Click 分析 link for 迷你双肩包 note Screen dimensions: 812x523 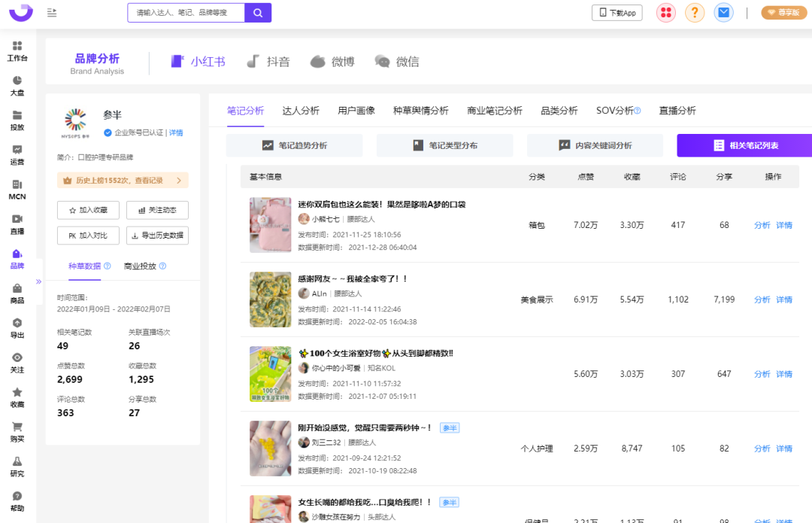point(762,225)
